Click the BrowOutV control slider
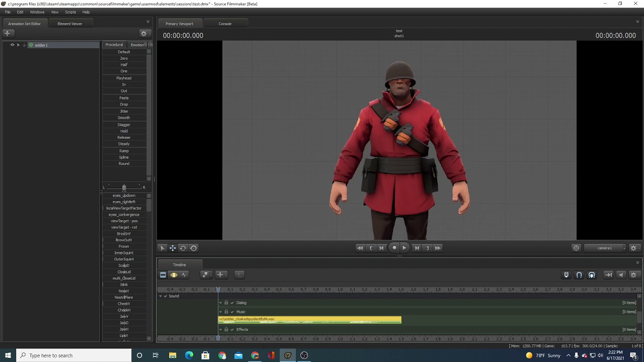 124,240
